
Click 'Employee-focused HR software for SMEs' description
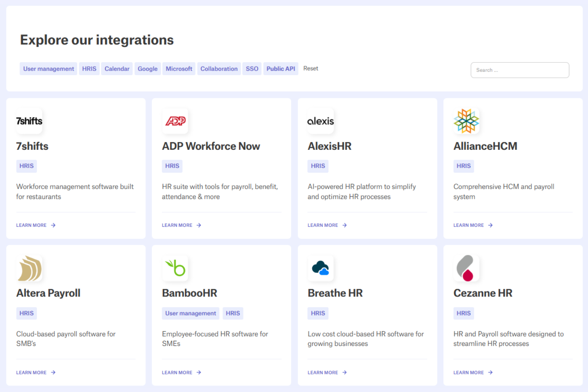coord(215,339)
